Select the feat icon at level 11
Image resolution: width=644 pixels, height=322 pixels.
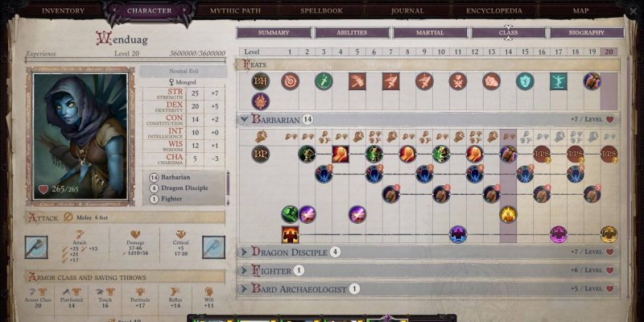pyautogui.click(x=458, y=81)
